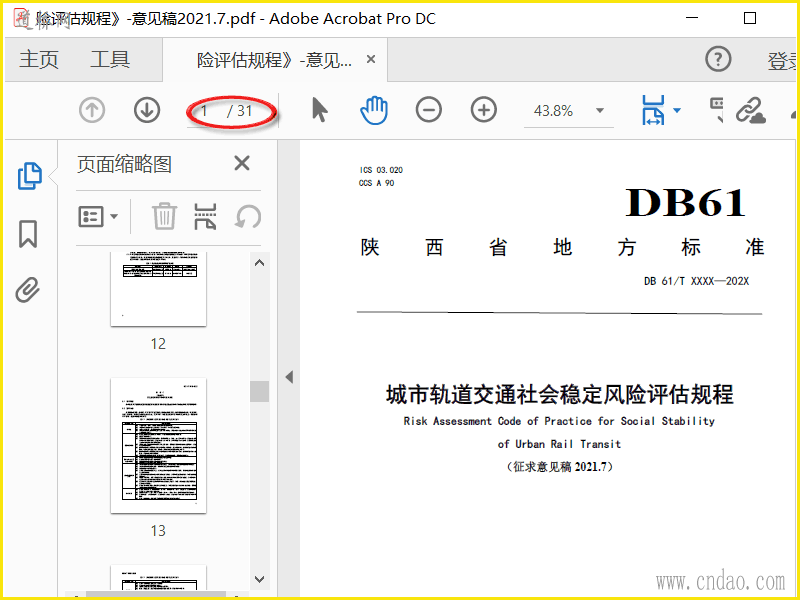Open the bookmarks panel icon
This screenshot has height=600, width=800.
click(28, 234)
